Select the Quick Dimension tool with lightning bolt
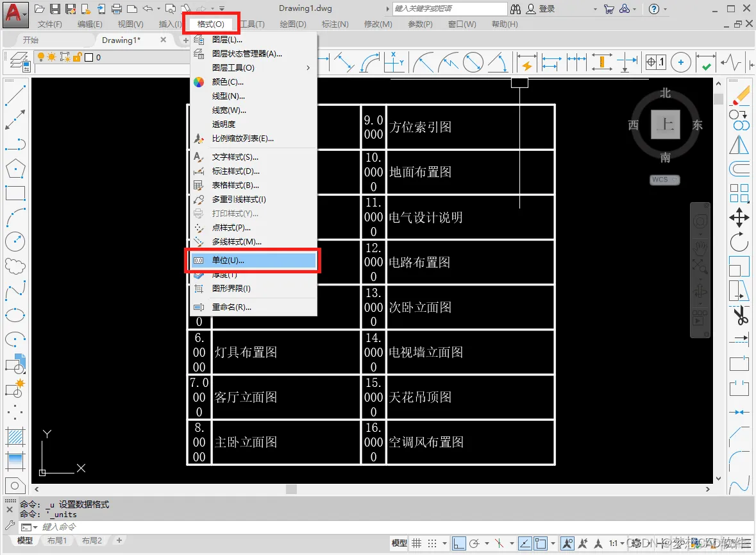The image size is (756, 555). tap(527, 62)
